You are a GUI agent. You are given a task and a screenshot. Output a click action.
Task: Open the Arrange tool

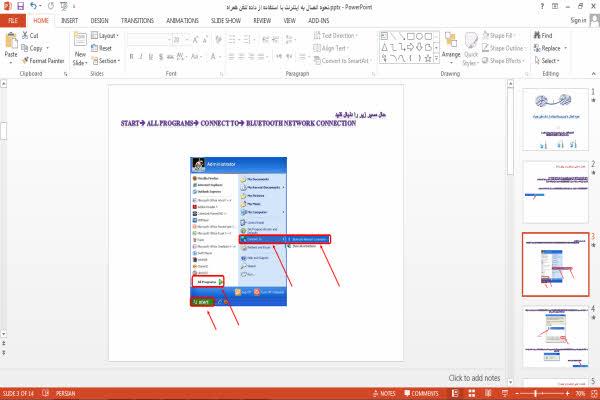[451, 48]
